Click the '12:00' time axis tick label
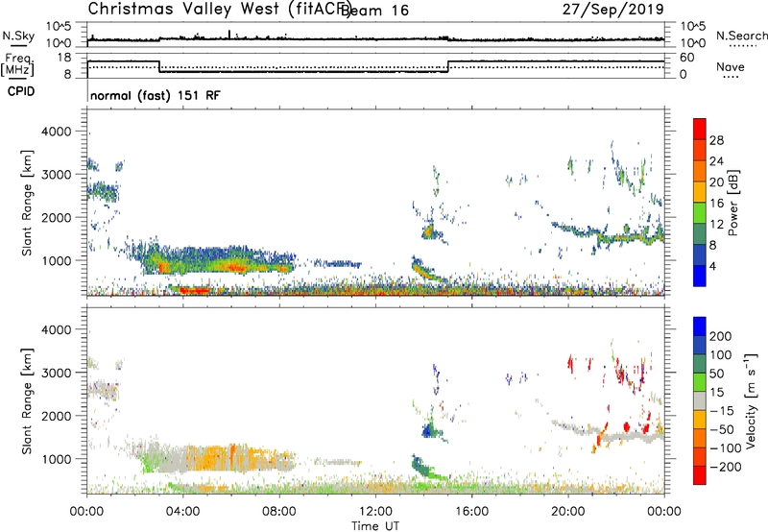Image resolution: width=768 pixels, height=532 pixels. pyautogui.click(x=375, y=512)
